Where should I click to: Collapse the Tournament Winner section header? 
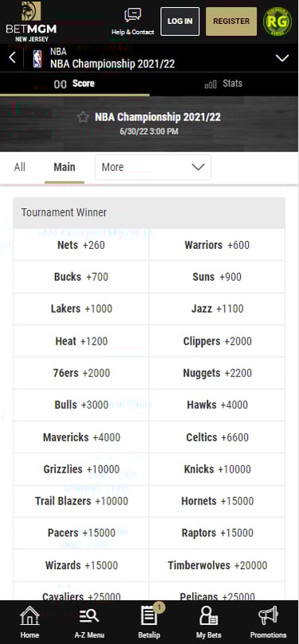tap(149, 213)
